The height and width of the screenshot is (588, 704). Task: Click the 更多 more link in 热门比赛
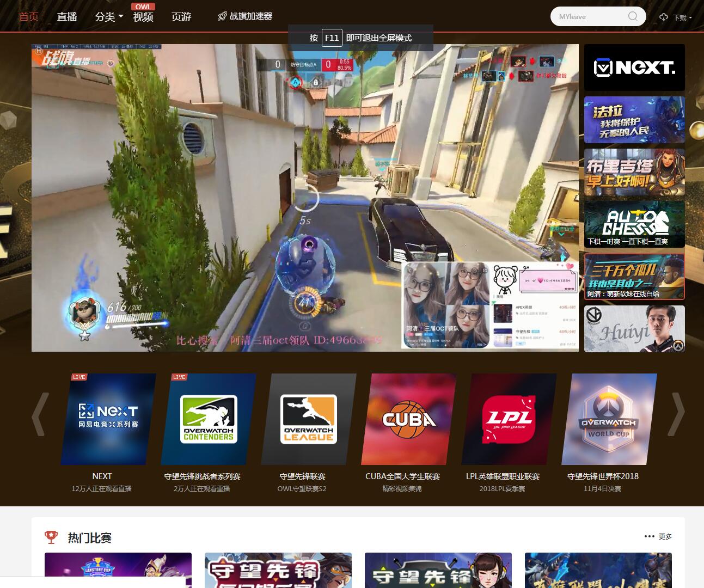(x=658, y=537)
